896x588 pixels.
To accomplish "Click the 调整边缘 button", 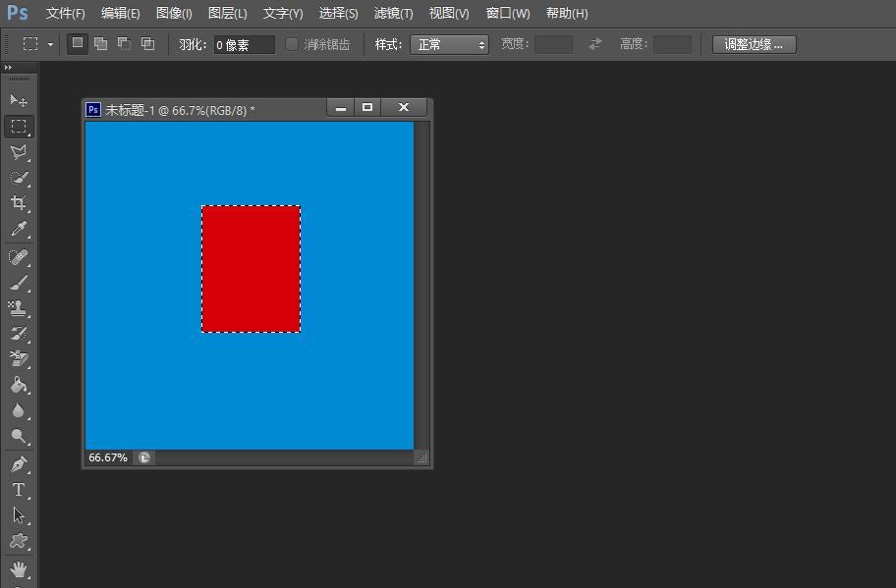I will [753, 43].
